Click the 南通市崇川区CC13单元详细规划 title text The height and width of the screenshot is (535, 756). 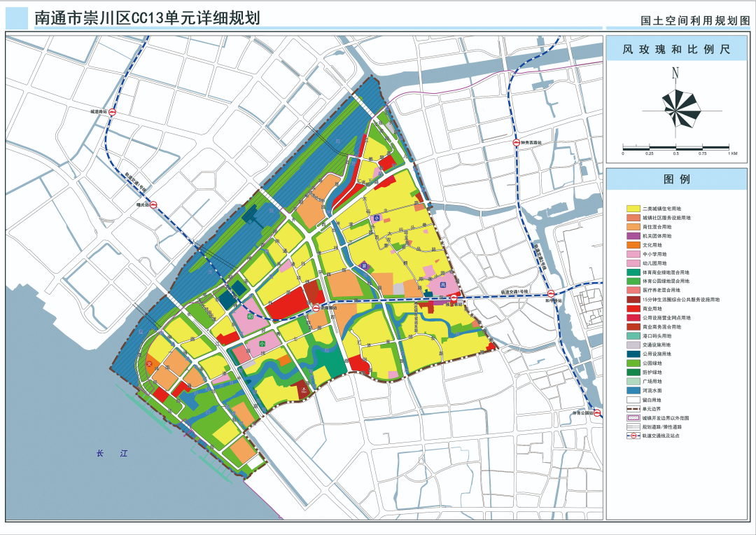pos(147,18)
